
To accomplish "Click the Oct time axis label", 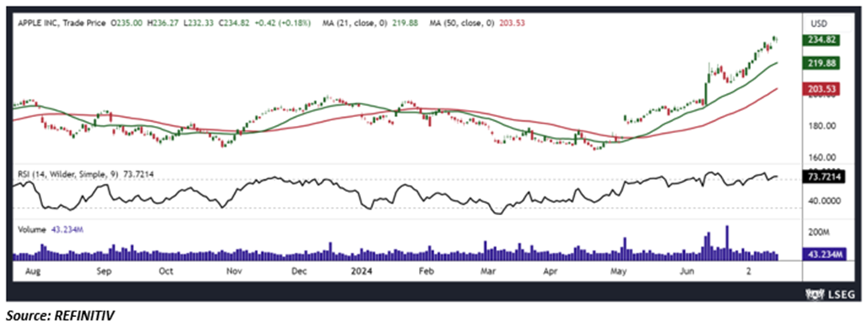I will [166, 272].
